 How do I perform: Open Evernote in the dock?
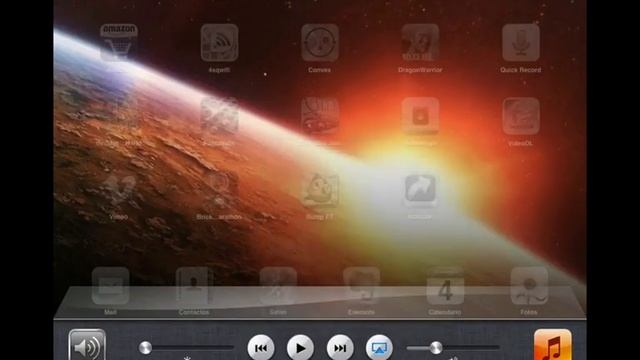362,286
